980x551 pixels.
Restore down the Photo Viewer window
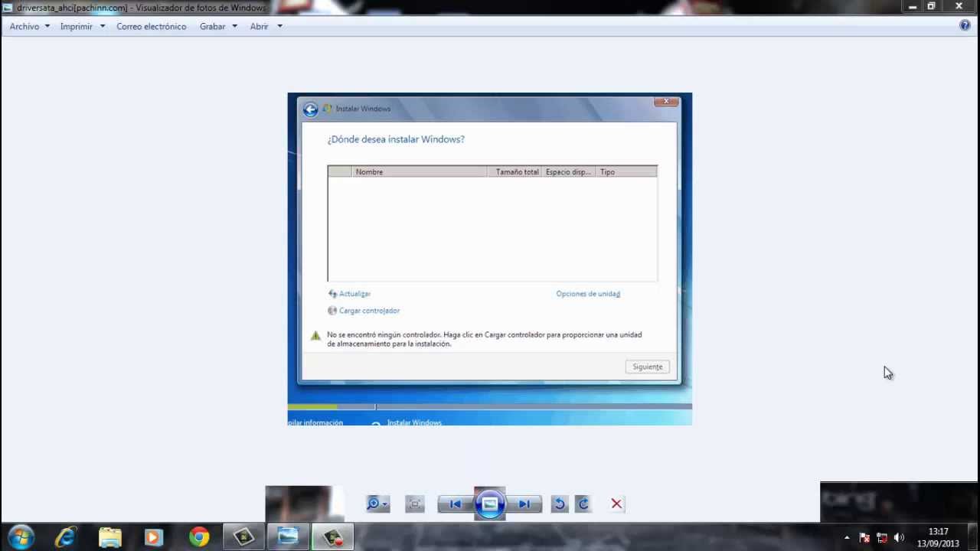(x=932, y=7)
